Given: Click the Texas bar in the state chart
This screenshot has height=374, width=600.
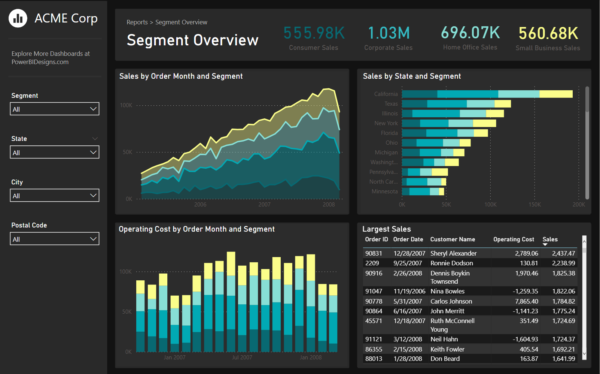Looking at the screenshot, I should (457, 104).
